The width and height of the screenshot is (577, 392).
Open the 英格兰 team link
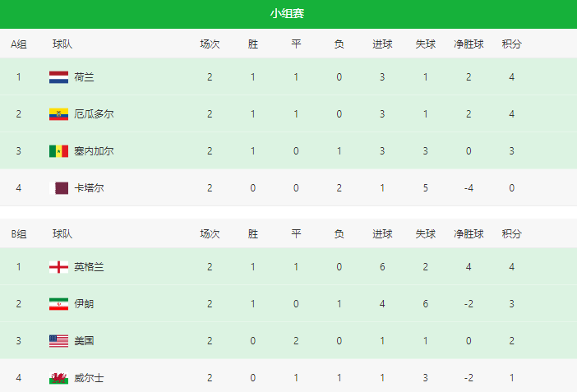pyautogui.click(x=89, y=267)
